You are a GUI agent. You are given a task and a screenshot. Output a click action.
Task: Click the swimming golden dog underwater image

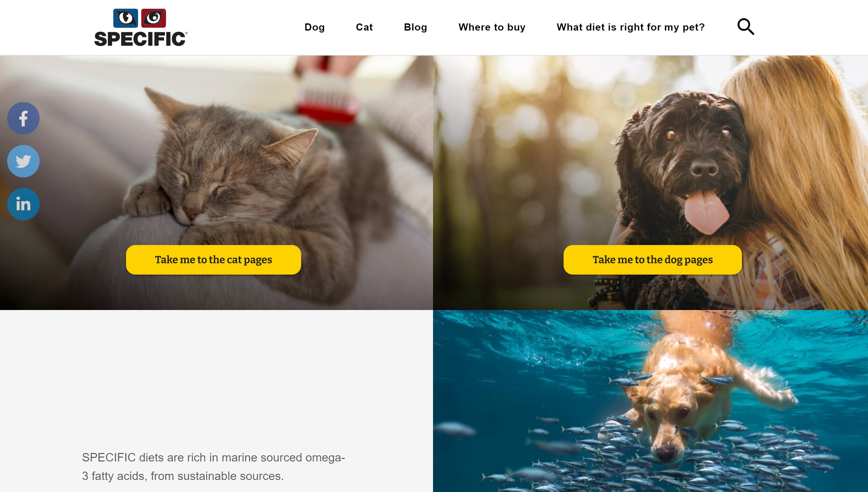(650, 401)
